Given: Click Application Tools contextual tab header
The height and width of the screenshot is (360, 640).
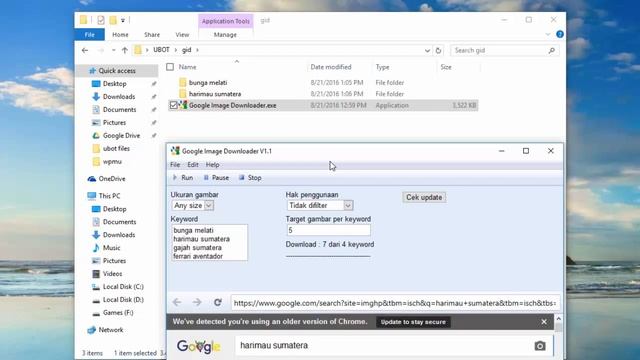Looking at the screenshot, I should (225, 21).
